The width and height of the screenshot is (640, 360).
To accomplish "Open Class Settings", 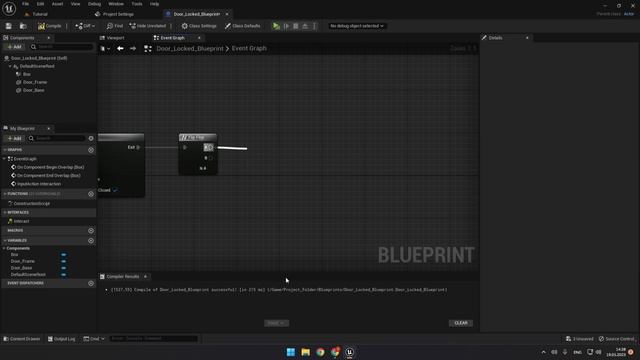I will tap(199, 26).
